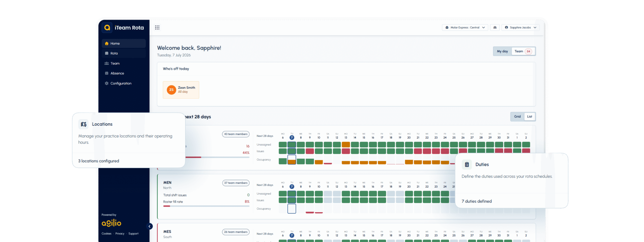Open the Team page from the sidebar
Screen dimensions: 644x242
[x=124, y=63]
